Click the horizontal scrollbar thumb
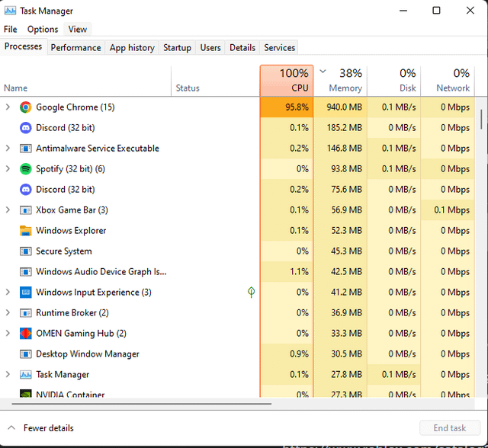 click(142, 404)
